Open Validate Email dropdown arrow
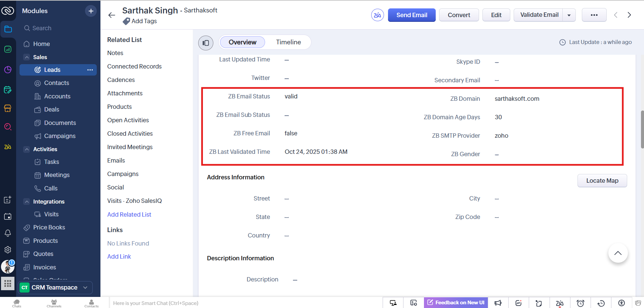The width and height of the screenshot is (644, 308). [x=569, y=15]
